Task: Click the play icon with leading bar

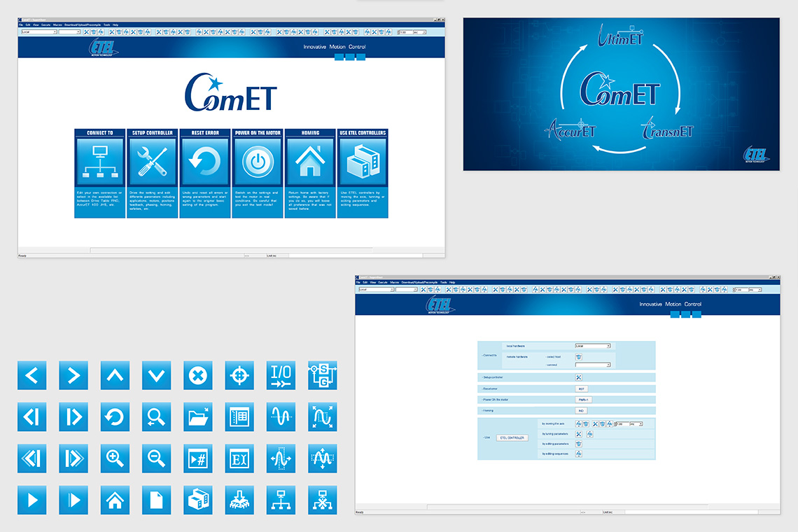Action: tap(73, 500)
